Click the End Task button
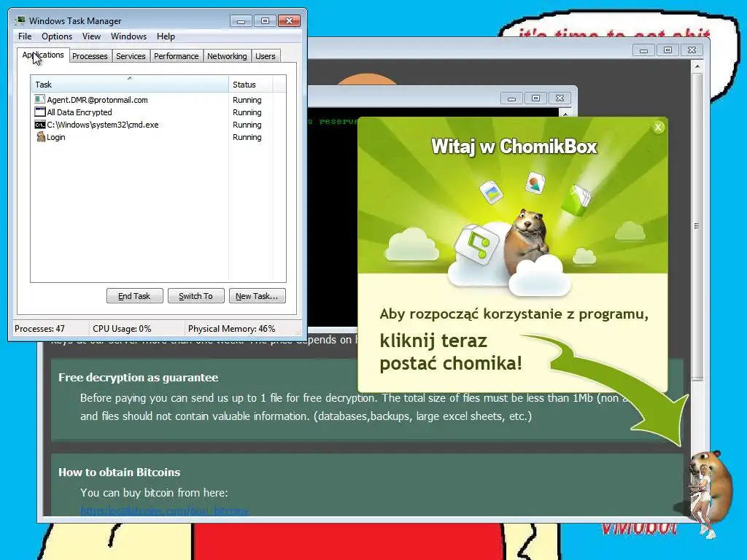Screen dimensions: 747x560 pos(134,296)
